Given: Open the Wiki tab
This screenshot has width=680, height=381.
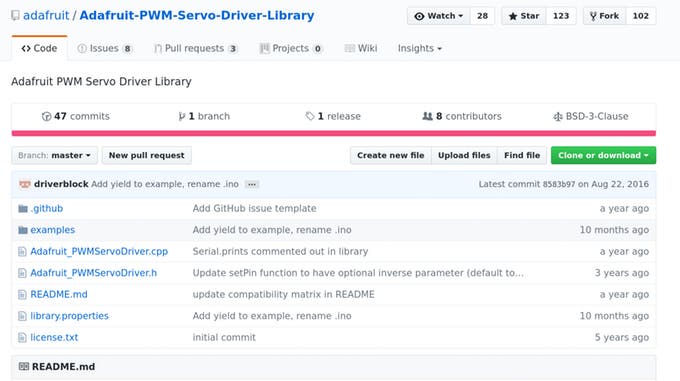Looking at the screenshot, I should (361, 49).
